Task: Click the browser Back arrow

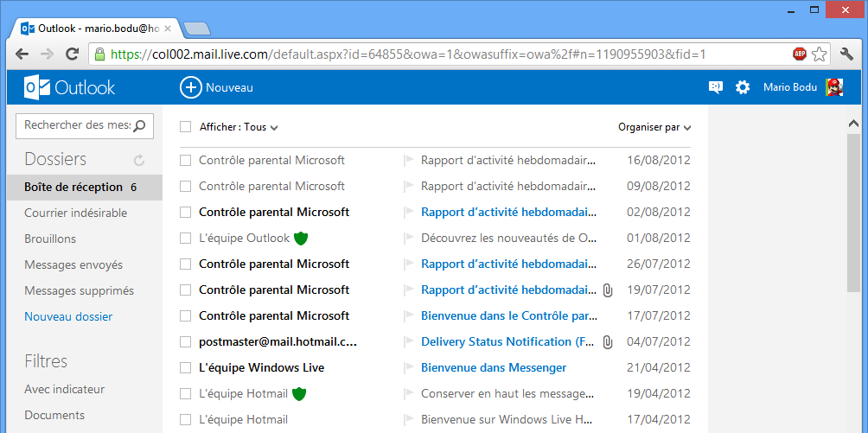Action: [x=22, y=54]
